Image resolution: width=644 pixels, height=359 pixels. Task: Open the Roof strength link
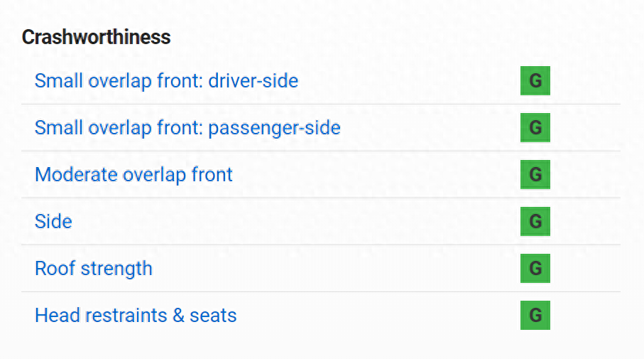tap(93, 268)
